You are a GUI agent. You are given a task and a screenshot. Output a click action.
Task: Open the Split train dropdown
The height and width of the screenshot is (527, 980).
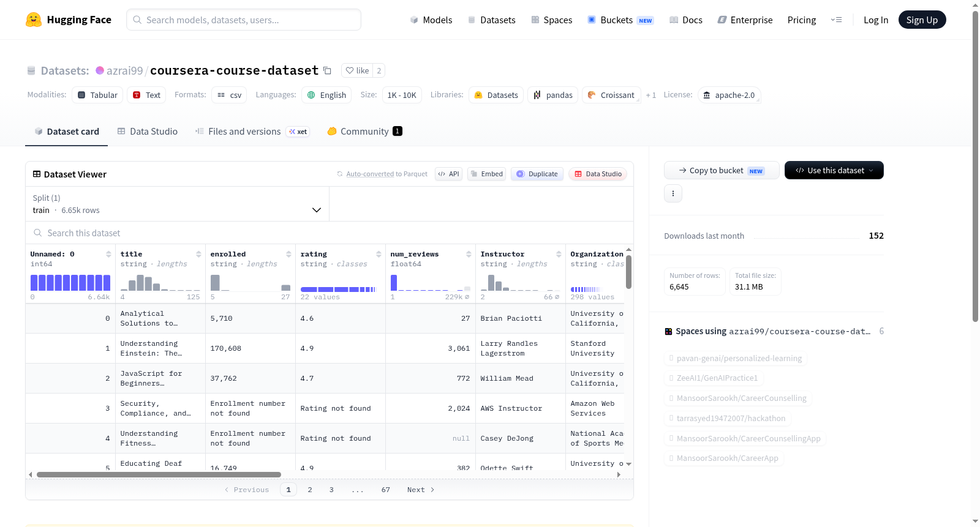click(x=177, y=204)
